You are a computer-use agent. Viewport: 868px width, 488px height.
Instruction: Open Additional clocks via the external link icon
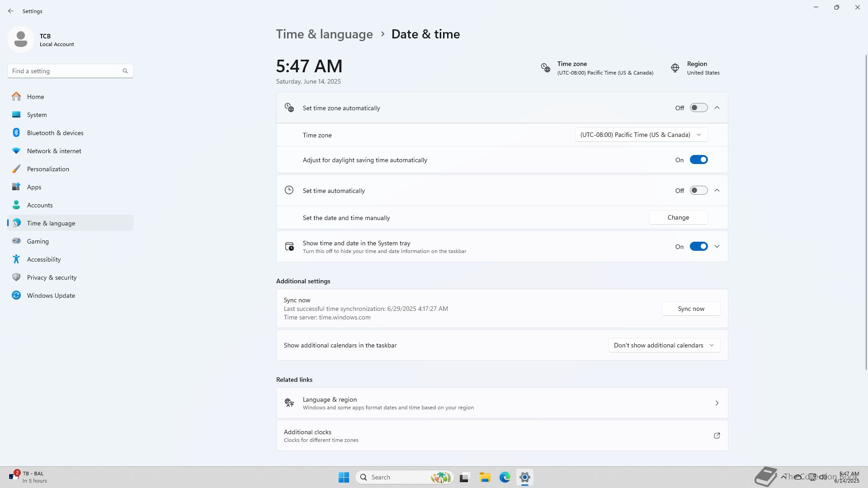click(x=717, y=436)
